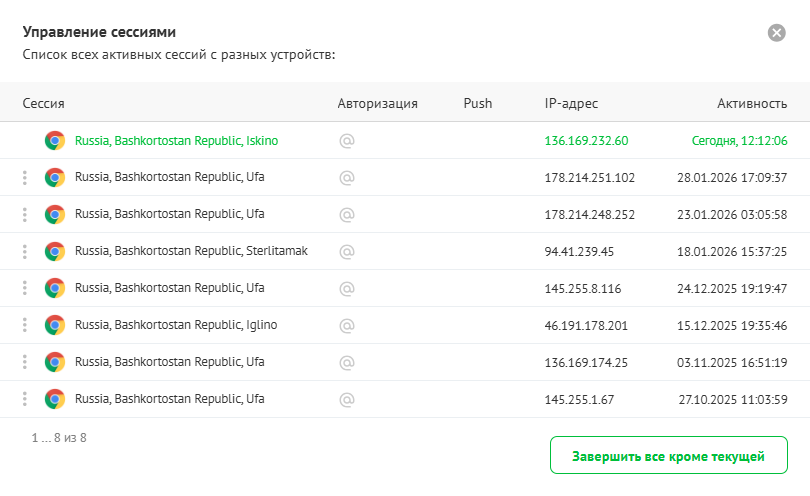Click Chrome icon of Iglino session
Screen dimensions: 810x496
(x=55, y=326)
